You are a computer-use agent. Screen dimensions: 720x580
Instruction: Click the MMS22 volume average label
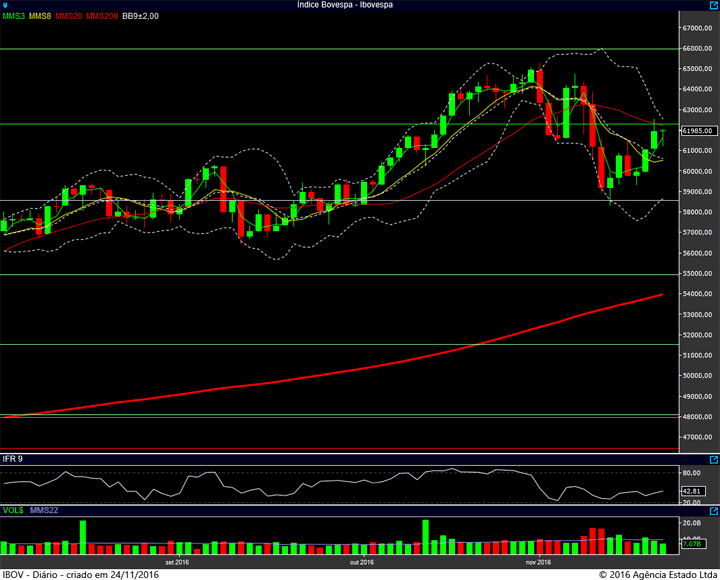[x=44, y=510]
